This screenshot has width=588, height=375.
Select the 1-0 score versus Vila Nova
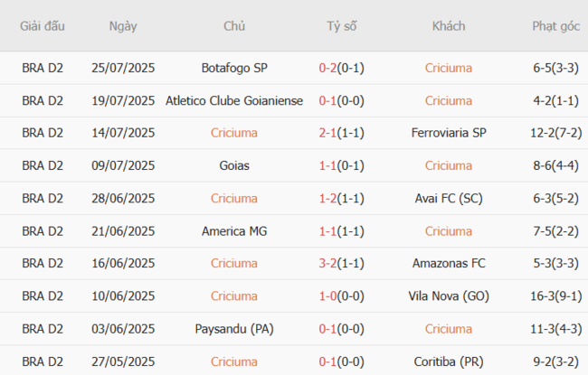point(327,295)
